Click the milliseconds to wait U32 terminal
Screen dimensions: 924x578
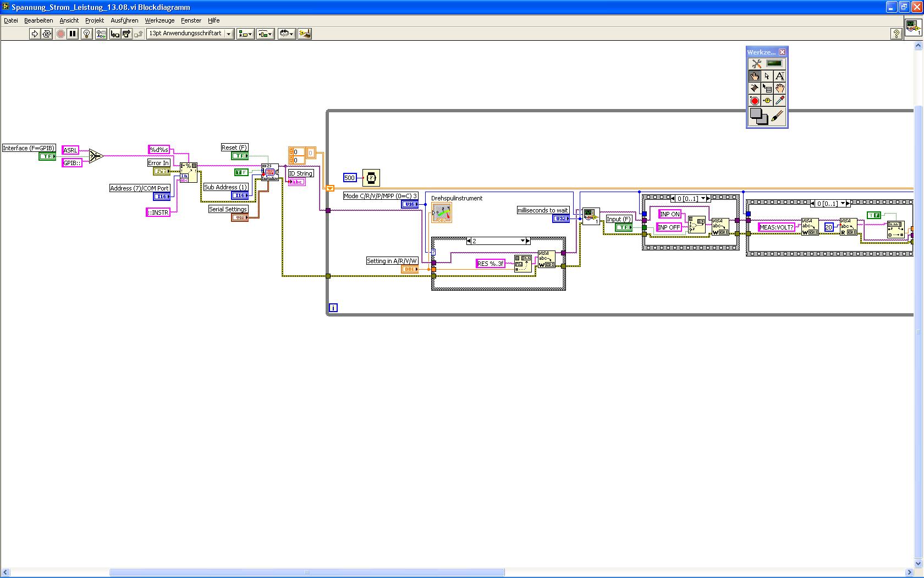coord(561,219)
